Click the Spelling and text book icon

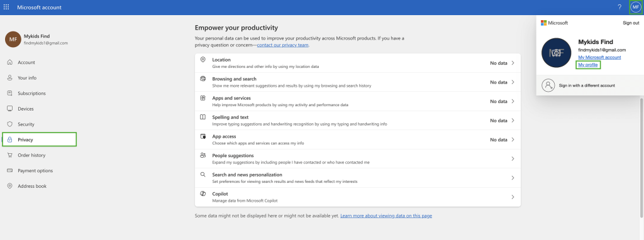point(203,117)
